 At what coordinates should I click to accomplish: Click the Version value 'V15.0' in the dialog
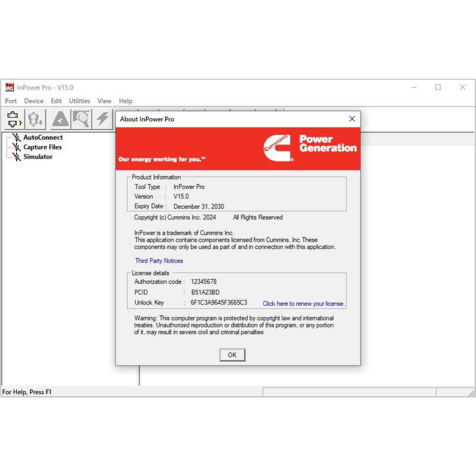point(181,197)
